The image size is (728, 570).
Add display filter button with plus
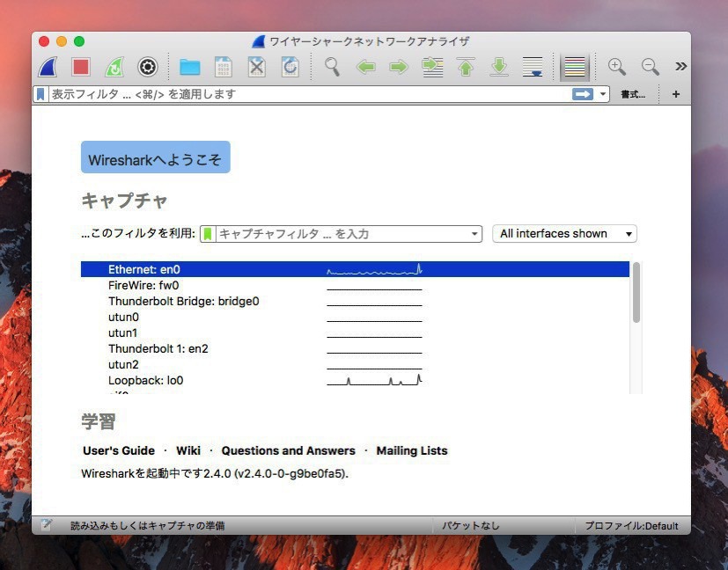coord(676,95)
